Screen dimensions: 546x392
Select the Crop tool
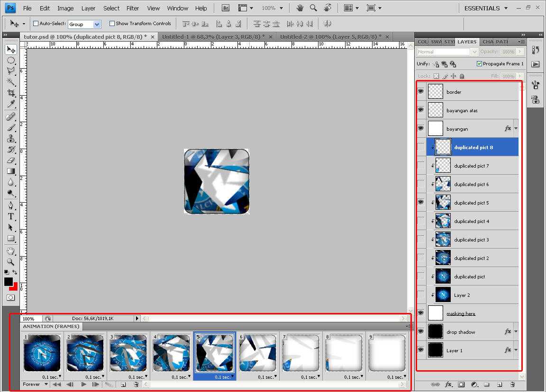point(11,92)
